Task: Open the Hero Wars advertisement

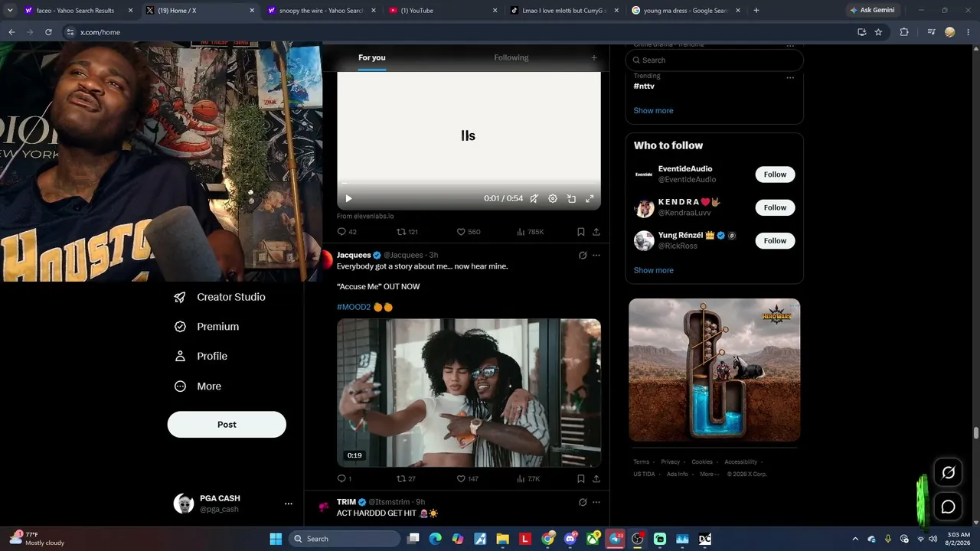Action: 714,370
